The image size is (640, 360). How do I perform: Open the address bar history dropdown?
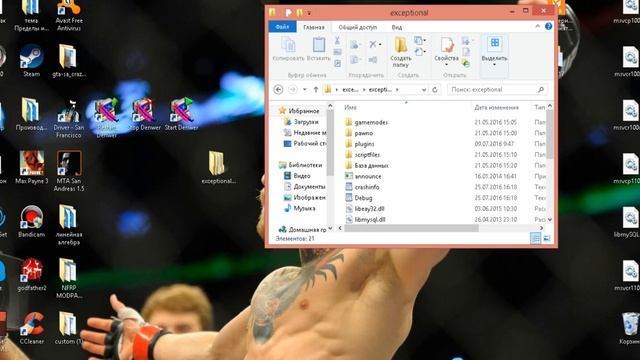[x=424, y=90]
